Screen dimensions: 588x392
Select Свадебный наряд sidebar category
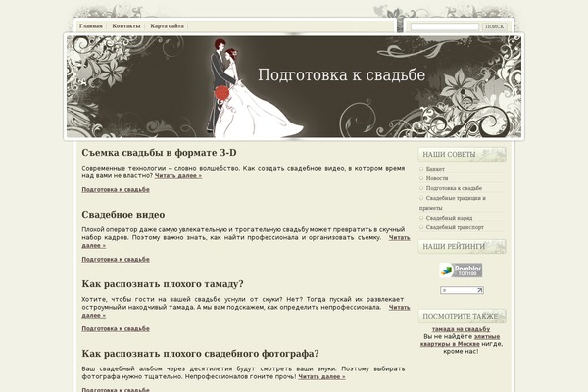tap(449, 218)
